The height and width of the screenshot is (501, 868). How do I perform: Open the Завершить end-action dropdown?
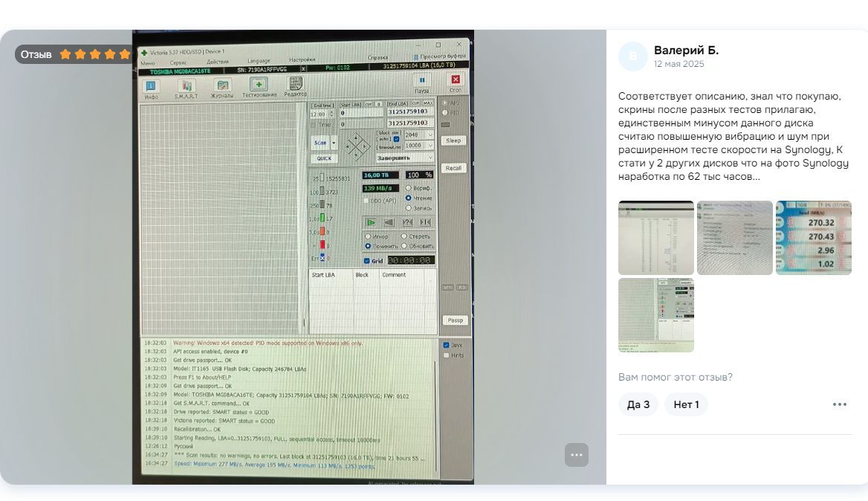[x=405, y=158]
